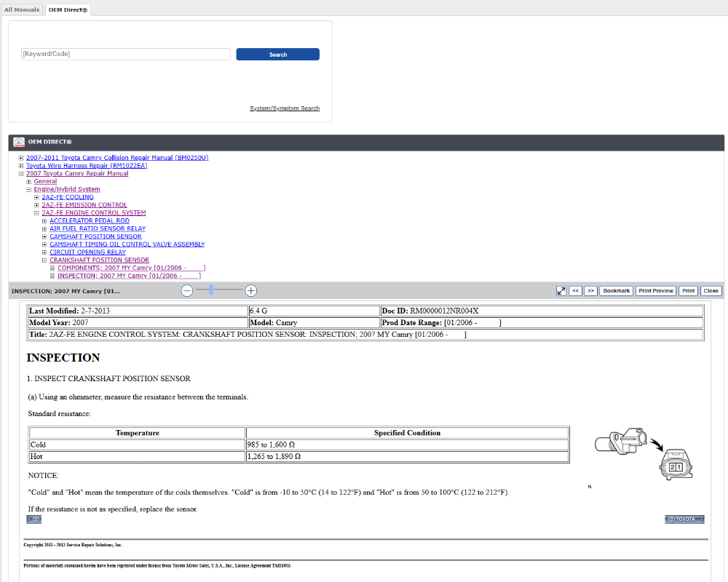
Task: Click the INSPECTION heading text
Action: (x=63, y=358)
